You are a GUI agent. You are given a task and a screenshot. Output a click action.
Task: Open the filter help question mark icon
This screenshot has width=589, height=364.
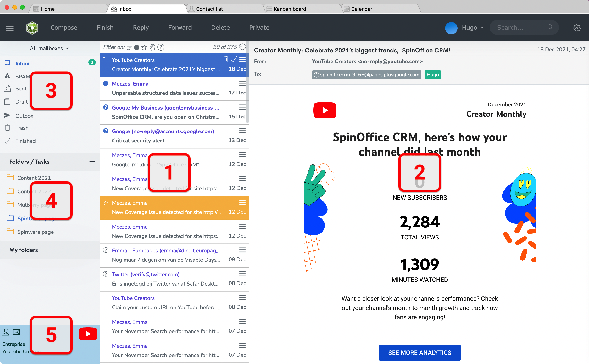click(x=161, y=47)
